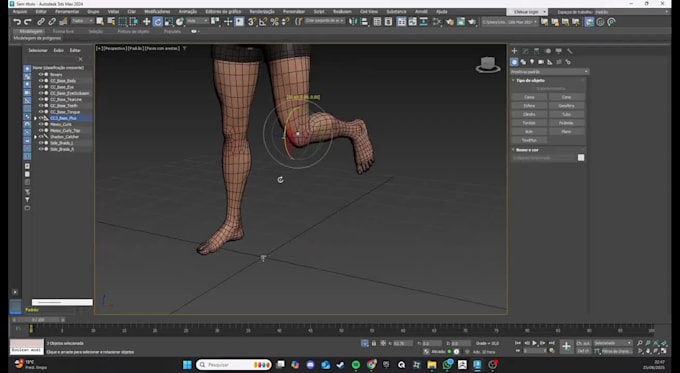
Task: Collapse the object type rollout
Action: (x=513, y=80)
